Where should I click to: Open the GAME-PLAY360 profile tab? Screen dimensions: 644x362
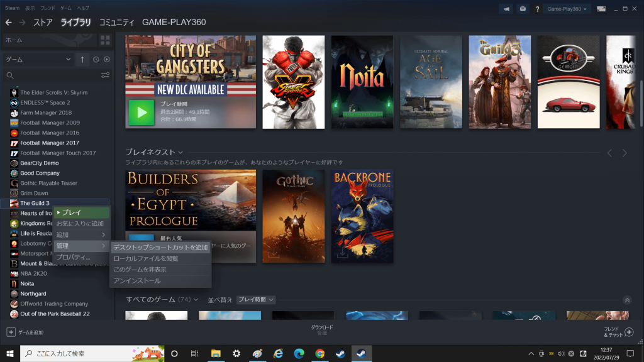click(174, 23)
